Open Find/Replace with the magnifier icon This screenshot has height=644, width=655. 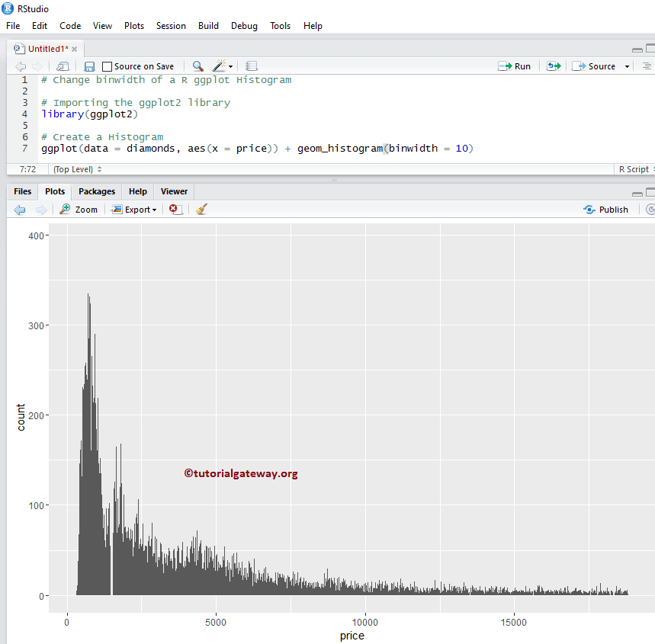tap(197, 66)
